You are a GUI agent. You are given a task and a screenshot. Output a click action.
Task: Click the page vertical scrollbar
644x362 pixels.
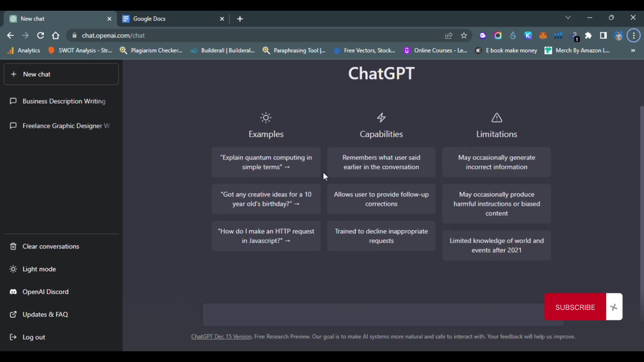(x=642, y=214)
